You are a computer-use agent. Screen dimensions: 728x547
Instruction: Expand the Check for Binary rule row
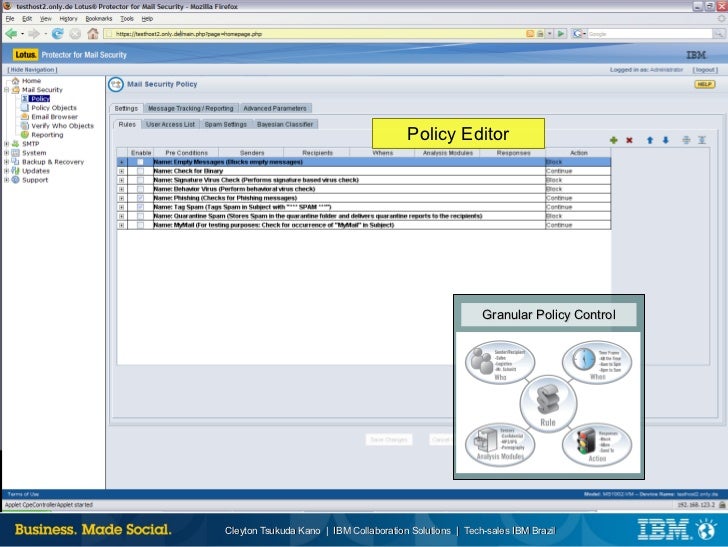(121, 171)
